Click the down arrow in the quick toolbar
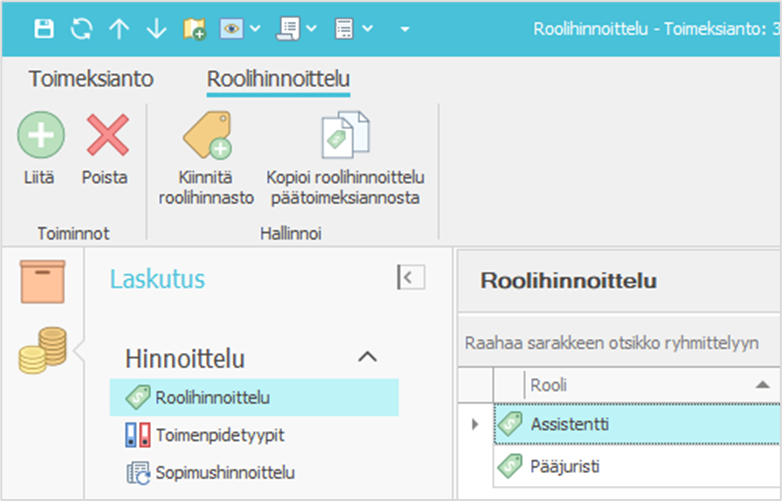 [x=156, y=29]
